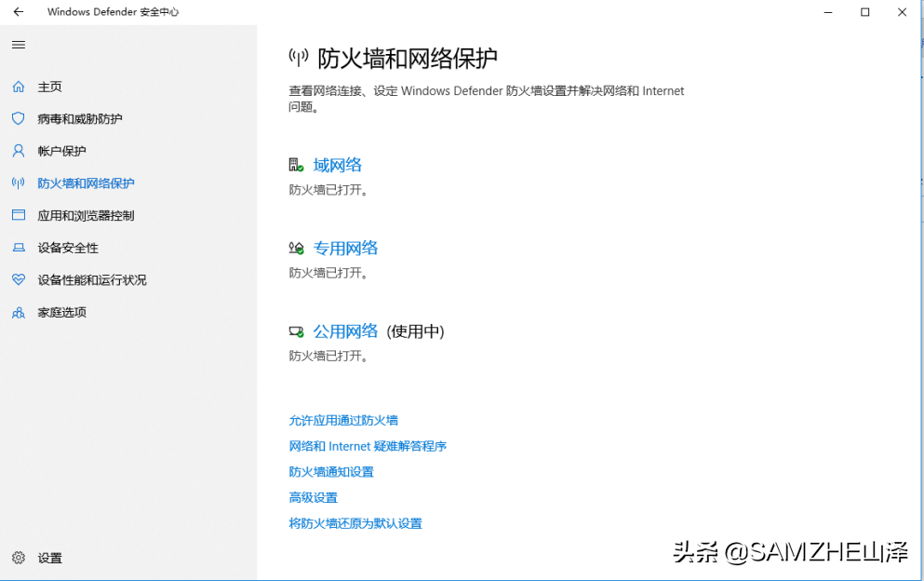924x581 pixels.
Task: Click the public network icon
Action: 297,331
